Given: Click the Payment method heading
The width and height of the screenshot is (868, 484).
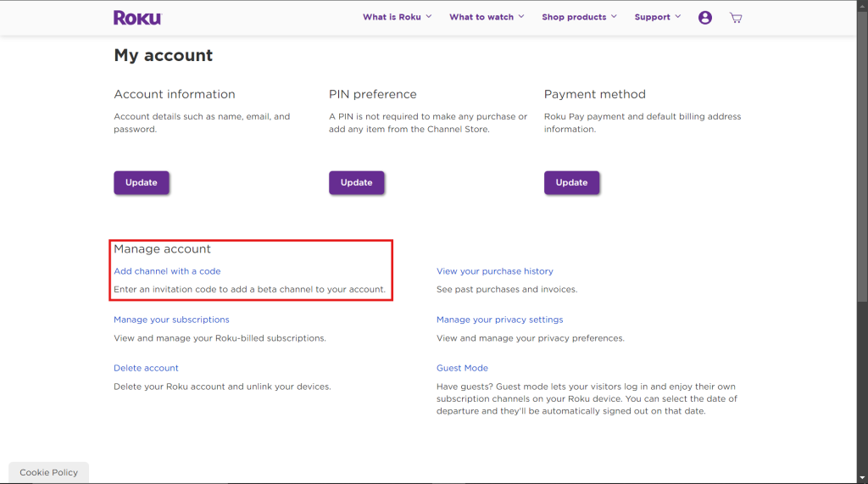Looking at the screenshot, I should pos(594,94).
